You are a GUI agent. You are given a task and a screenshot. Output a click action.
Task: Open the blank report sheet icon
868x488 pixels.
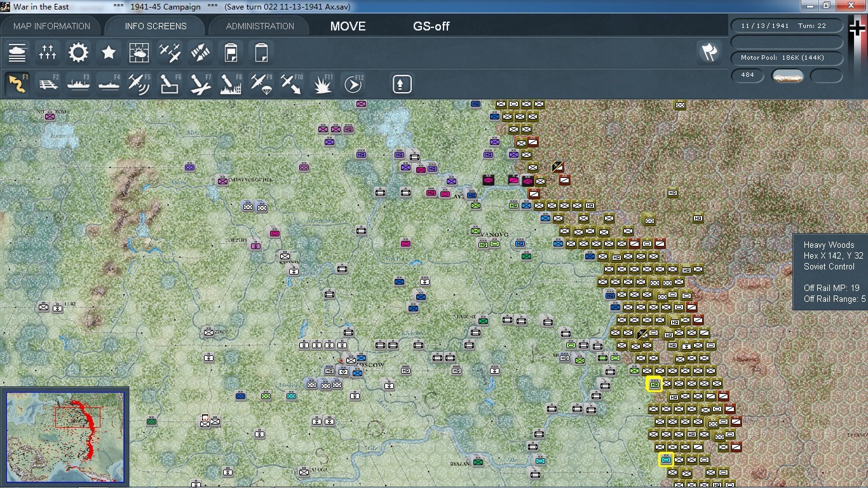coord(261,52)
